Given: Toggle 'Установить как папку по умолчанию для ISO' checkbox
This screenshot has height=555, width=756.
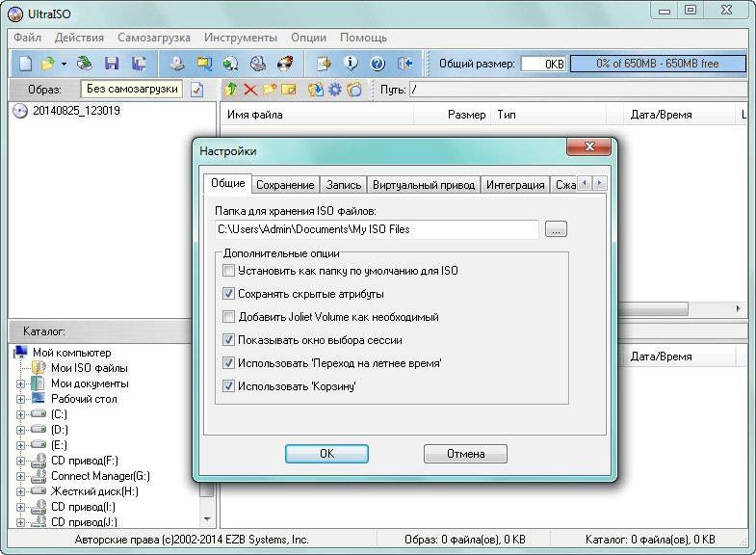Looking at the screenshot, I should coord(228,271).
